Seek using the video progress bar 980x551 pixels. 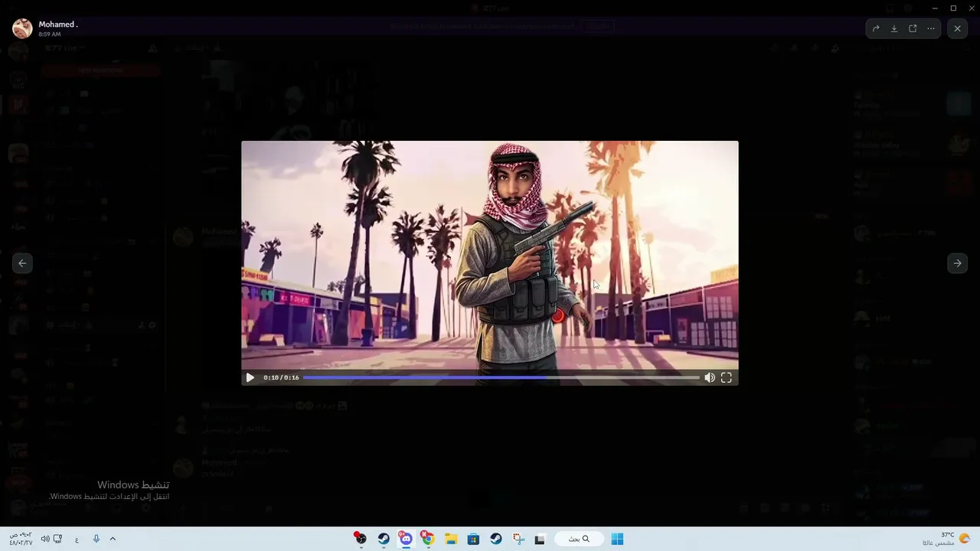coord(501,377)
